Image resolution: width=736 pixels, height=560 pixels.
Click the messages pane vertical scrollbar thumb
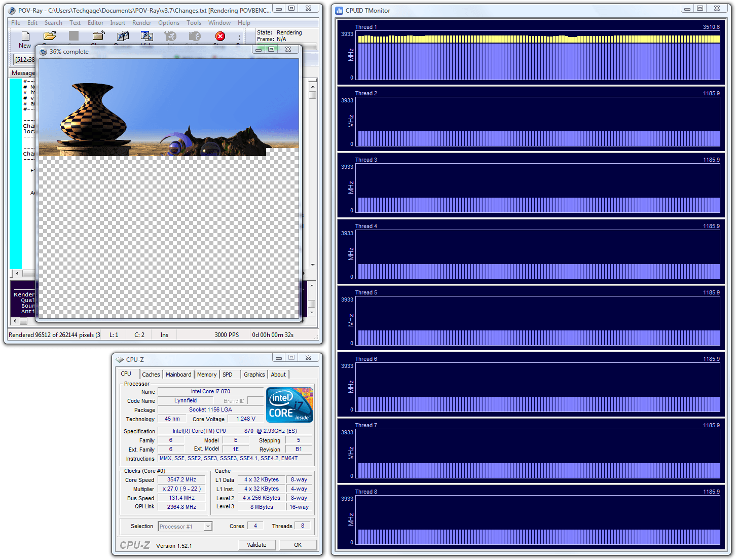pyautogui.click(x=313, y=95)
